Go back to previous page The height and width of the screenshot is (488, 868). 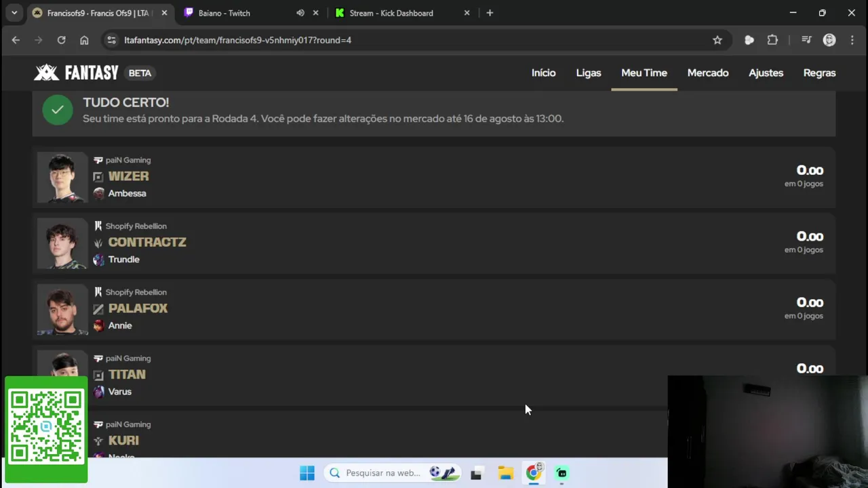tap(16, 40)
